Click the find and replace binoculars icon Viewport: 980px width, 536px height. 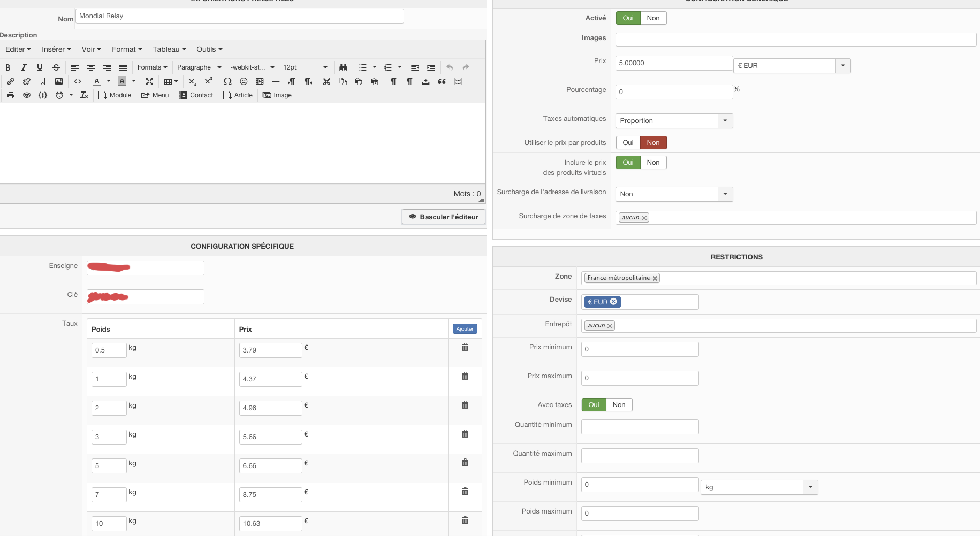click(x=343, y=67)
